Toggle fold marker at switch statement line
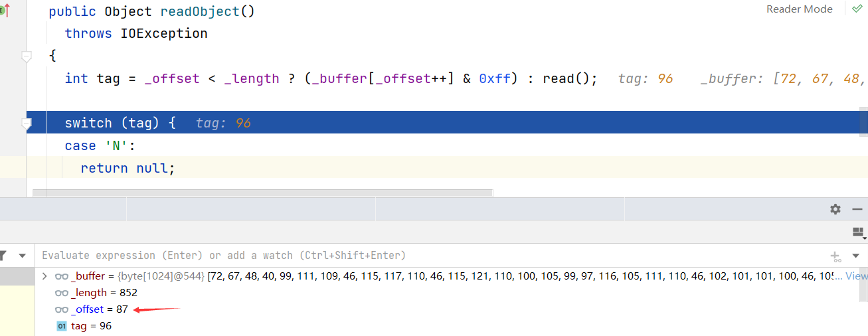The height and width of the screenshot is (336, 868). point(27,124)
